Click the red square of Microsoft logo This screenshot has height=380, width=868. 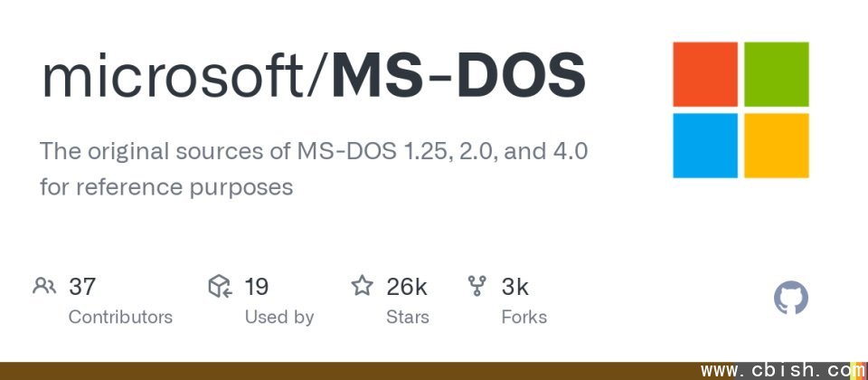click(705, 74)
